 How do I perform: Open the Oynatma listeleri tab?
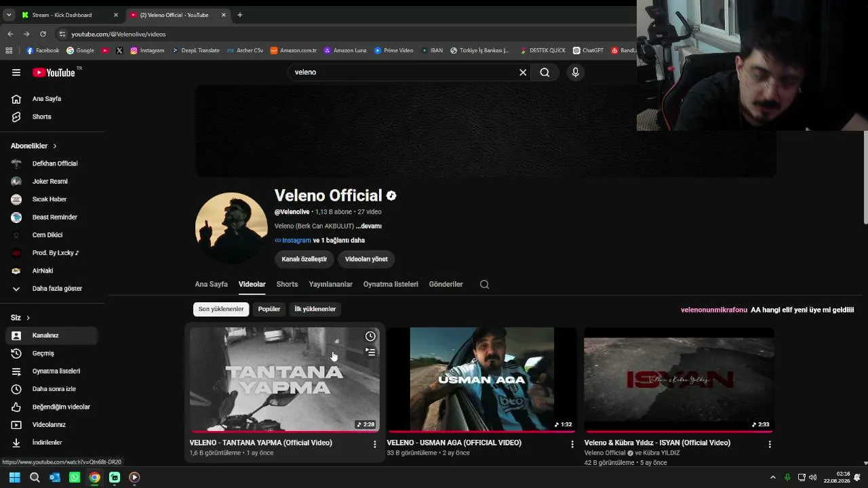tap(391, 285)
